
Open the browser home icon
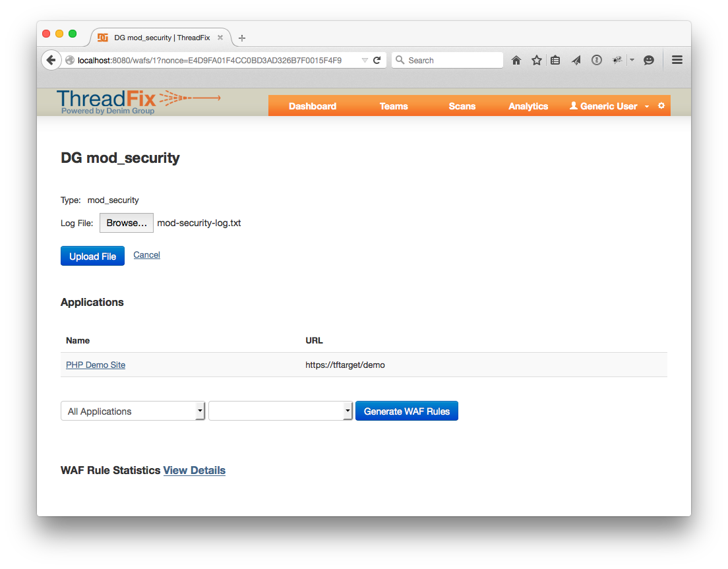tap(516, 61)
